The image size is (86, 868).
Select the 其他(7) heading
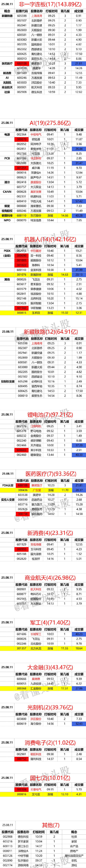[51, 825]
